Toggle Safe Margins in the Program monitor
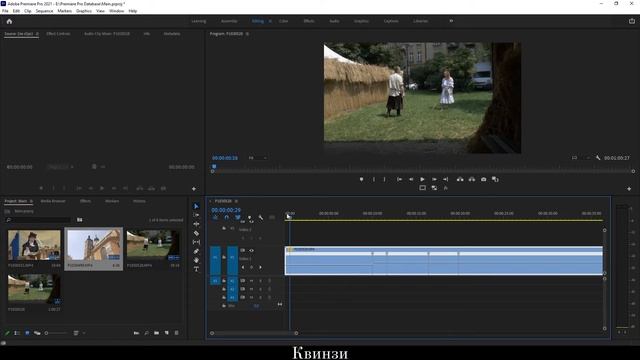Screen dimensions: 640x360 [422, 188]
